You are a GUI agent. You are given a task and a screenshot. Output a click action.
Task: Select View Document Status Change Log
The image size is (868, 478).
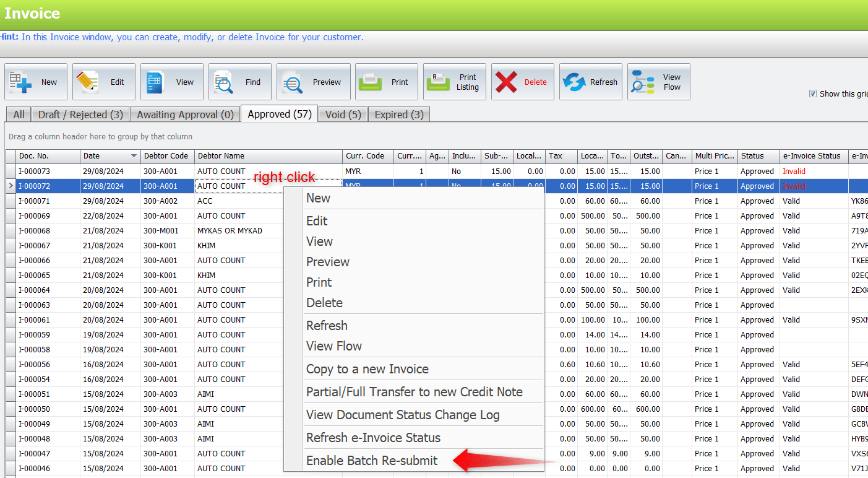414,415
